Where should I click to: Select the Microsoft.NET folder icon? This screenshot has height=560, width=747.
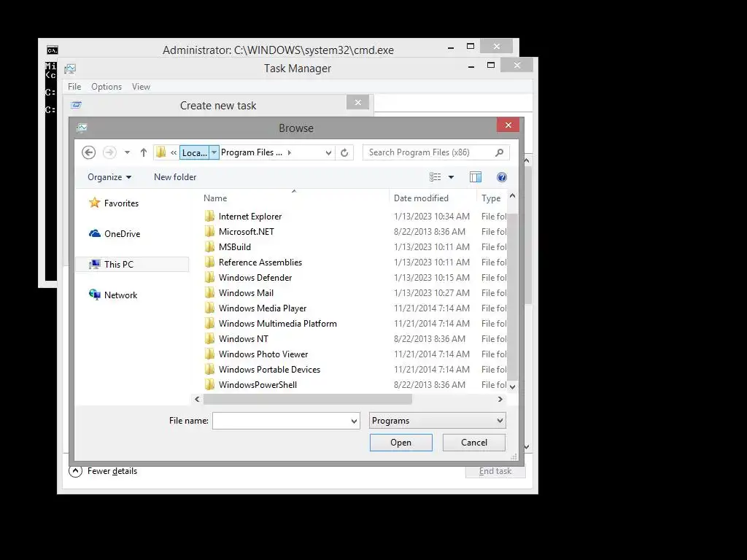pyautogui.click(x=209, y=231)
